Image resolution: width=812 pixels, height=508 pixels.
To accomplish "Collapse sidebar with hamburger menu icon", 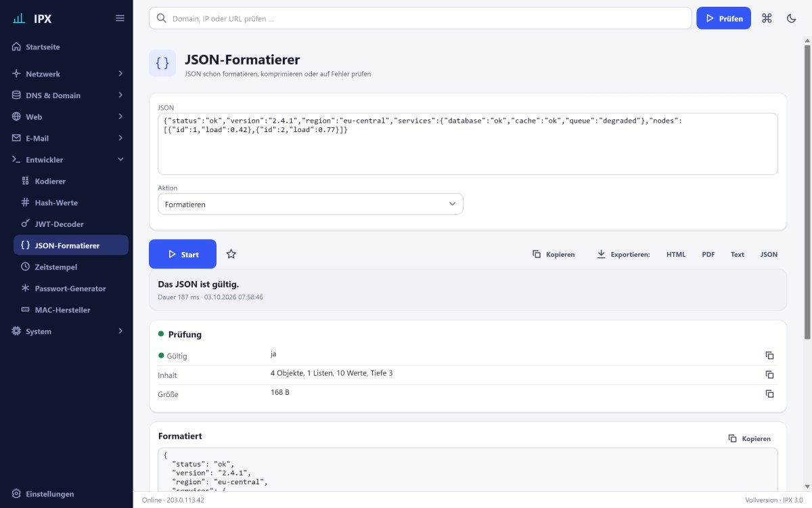I will (x=120, y=18).
